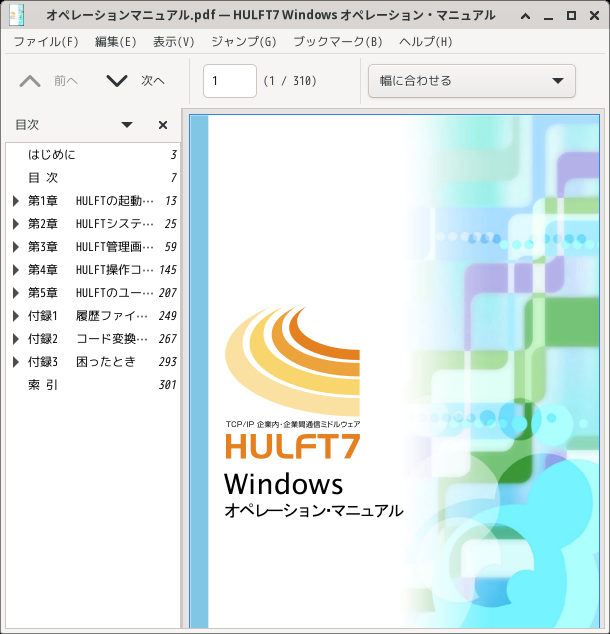Open the 表示(V) menu
The height and width of the screenshot is (634, 610).
(173, 42)
